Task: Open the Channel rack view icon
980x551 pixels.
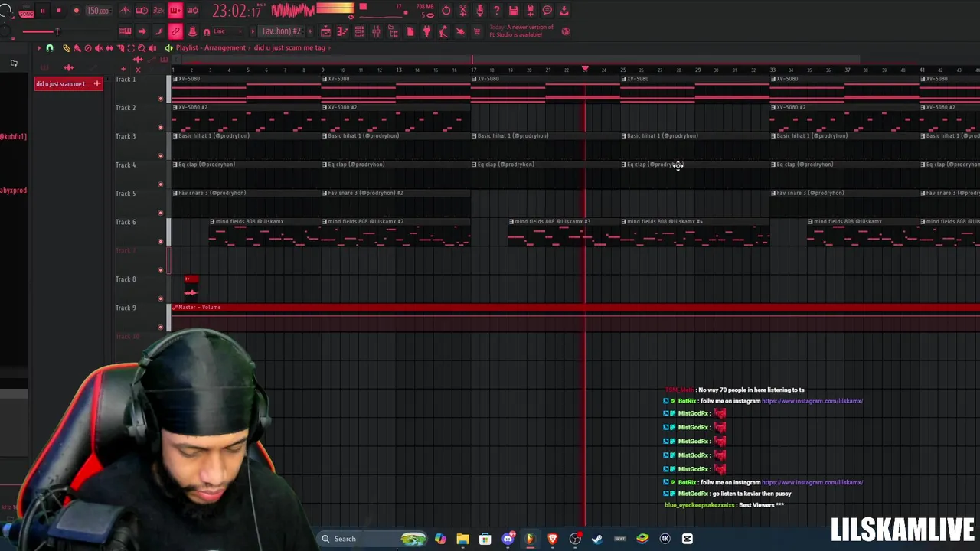Action: click(359, 31)
